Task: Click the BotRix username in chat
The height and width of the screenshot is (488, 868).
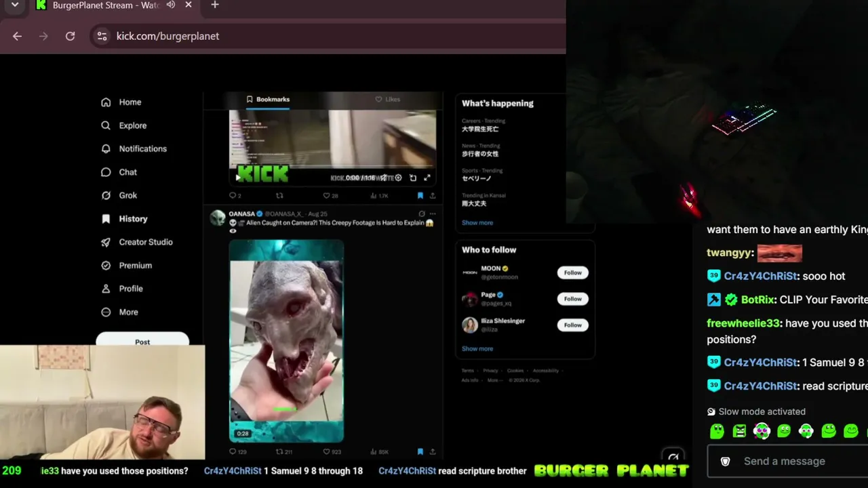Action: (x=756, y=300)
